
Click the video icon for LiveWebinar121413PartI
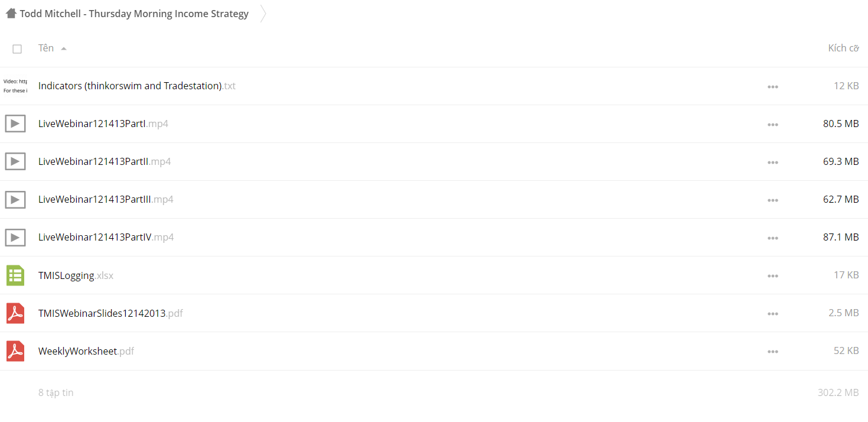[15, 124]
